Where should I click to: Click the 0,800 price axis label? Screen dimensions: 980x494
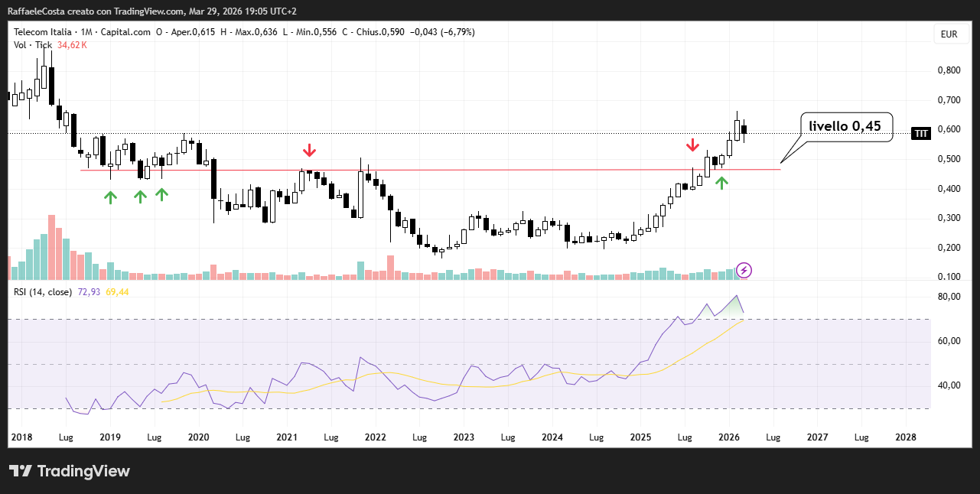click(949, 70)
